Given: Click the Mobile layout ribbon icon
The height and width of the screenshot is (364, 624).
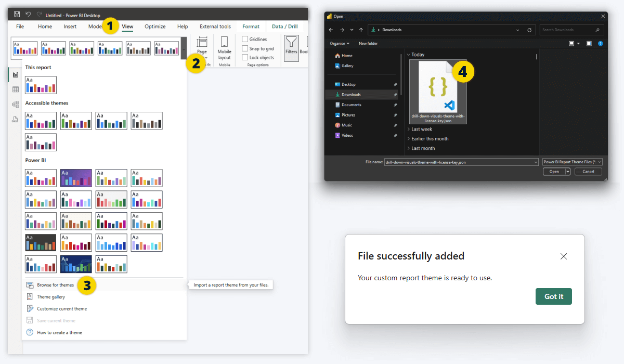Looking at the screenshot, I should pos(224,42).
